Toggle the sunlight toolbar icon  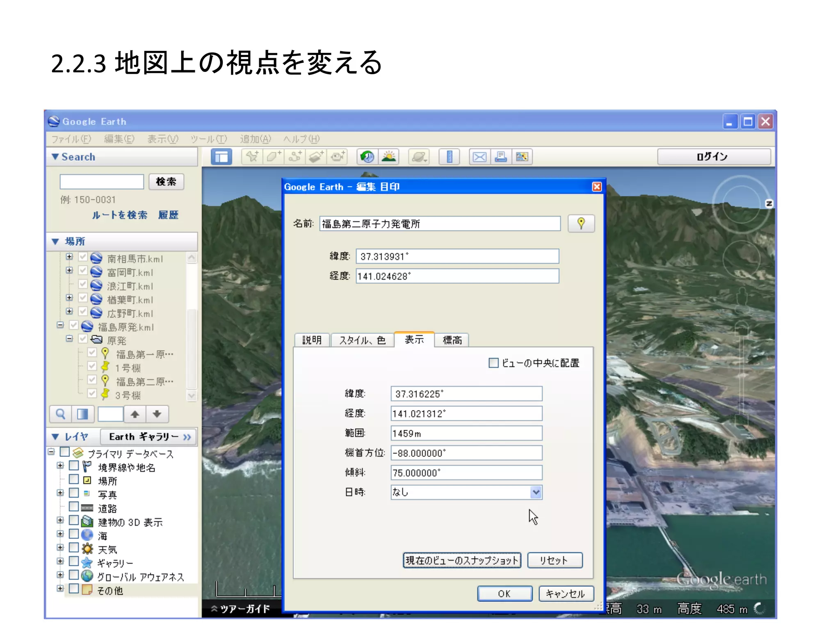point(389,157)
